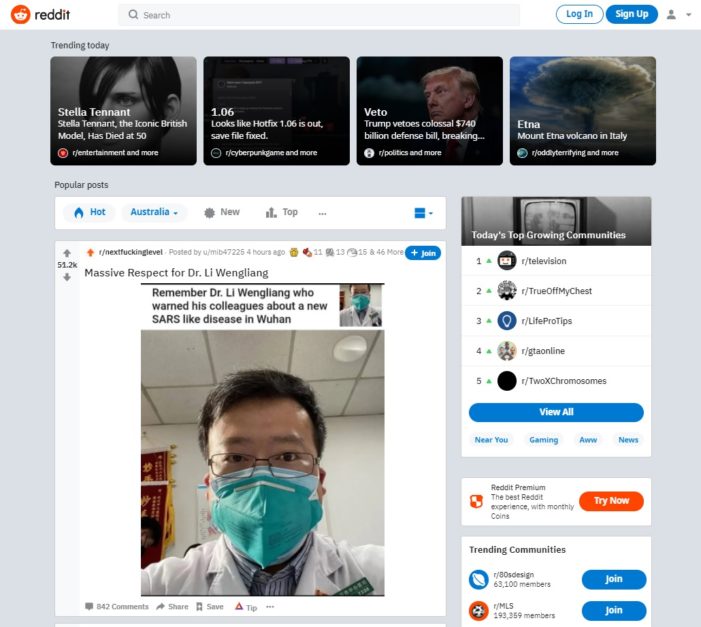Save the Dr. Li Wenliang post

point(210,607)
